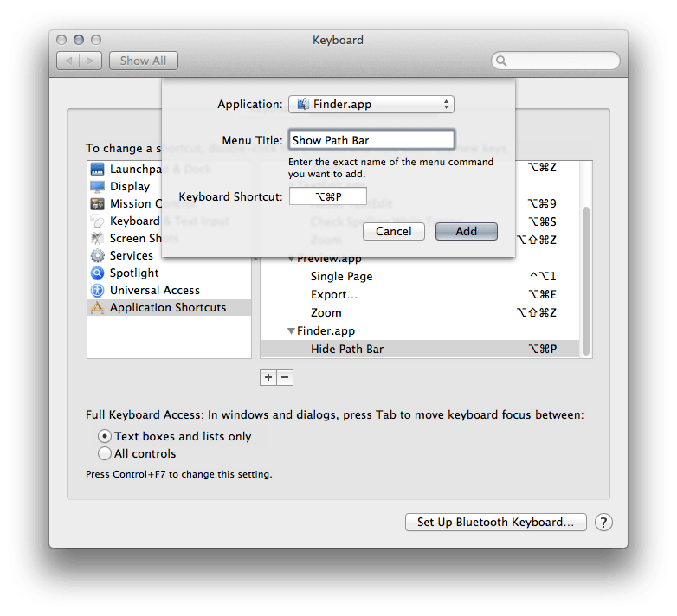Click the minus button to remove shortcut

(285, 377)
